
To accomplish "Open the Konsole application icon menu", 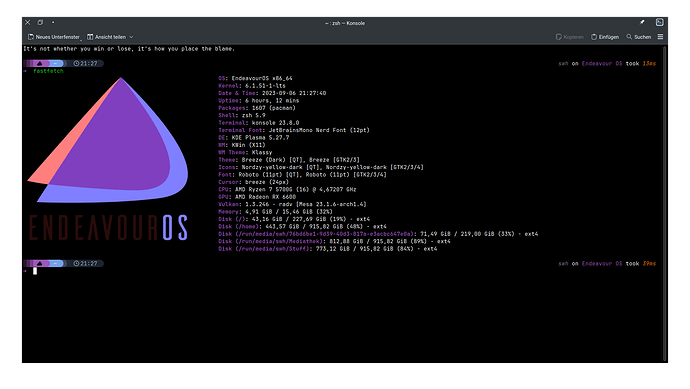I will pyautogui.click(x=659, y=22).
